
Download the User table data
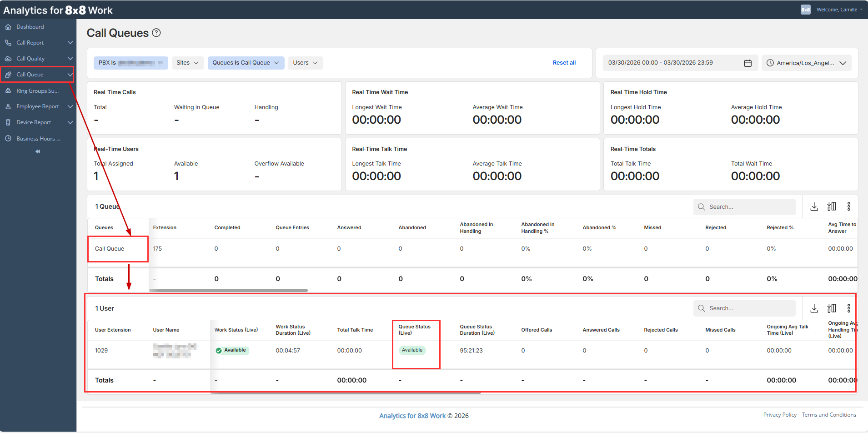click(814, 308)
